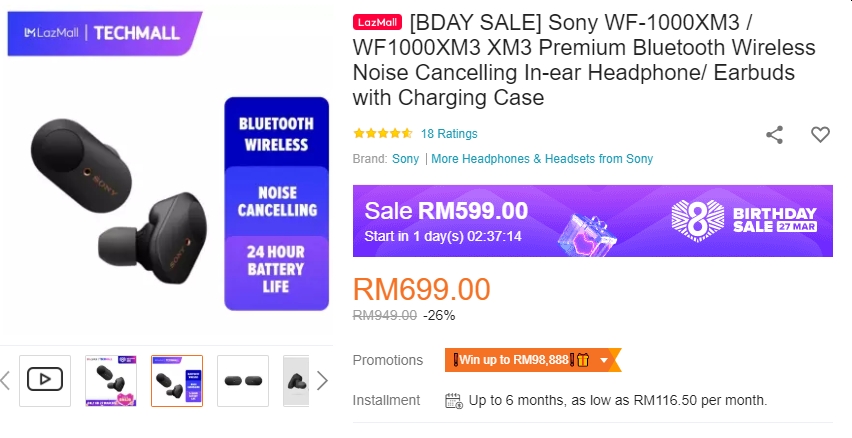Click the share icon

[774, 134]
